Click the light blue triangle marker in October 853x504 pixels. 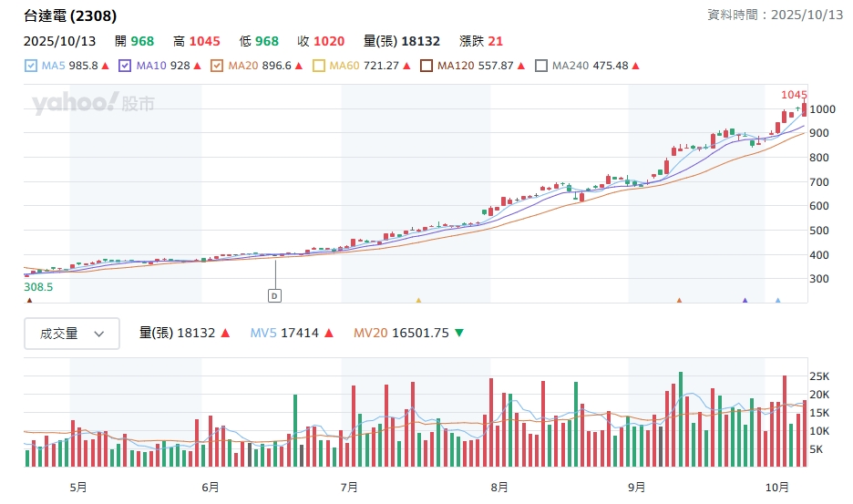click(x=777, y=300)
